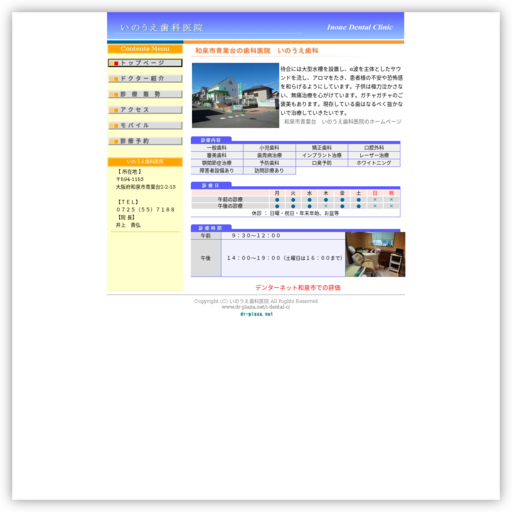This screenshot has height=512, width=512.
Task: Select the 小児歯科 treatment cell
Action: coord(269,148)
